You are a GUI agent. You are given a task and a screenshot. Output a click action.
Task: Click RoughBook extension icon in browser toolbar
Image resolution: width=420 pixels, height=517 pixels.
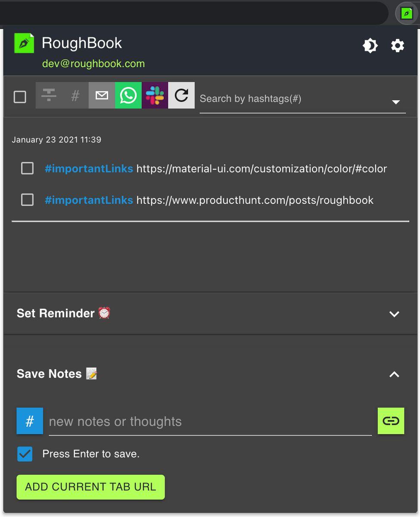pyautogui.click(x=406, y=14)
